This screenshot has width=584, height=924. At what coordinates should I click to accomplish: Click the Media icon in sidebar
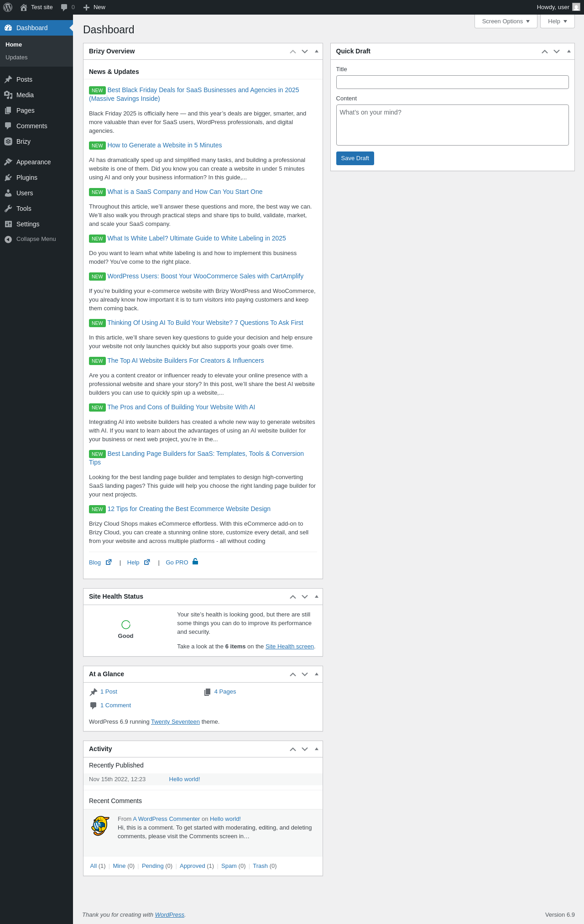[x=8, y=95]
